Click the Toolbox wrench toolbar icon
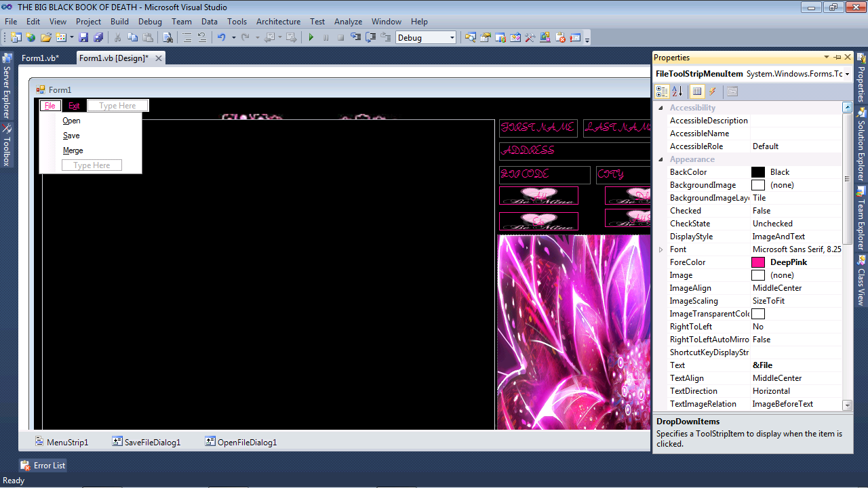The width and height of the screenshot is (868, 488). coord(530,38)
